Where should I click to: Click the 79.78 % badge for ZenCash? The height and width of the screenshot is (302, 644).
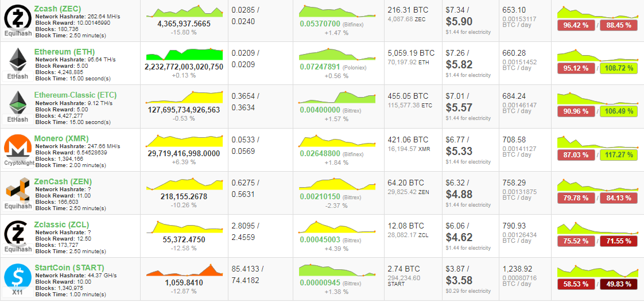(576, 198)
